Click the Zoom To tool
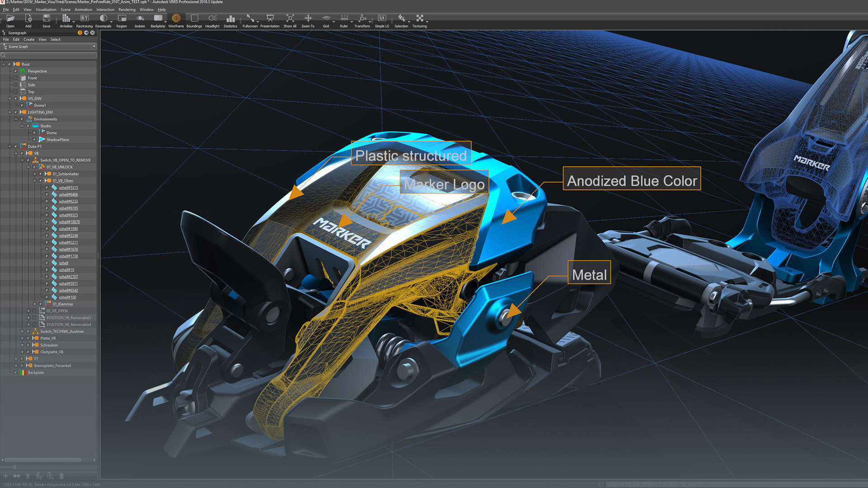 [x=308, y=21]
